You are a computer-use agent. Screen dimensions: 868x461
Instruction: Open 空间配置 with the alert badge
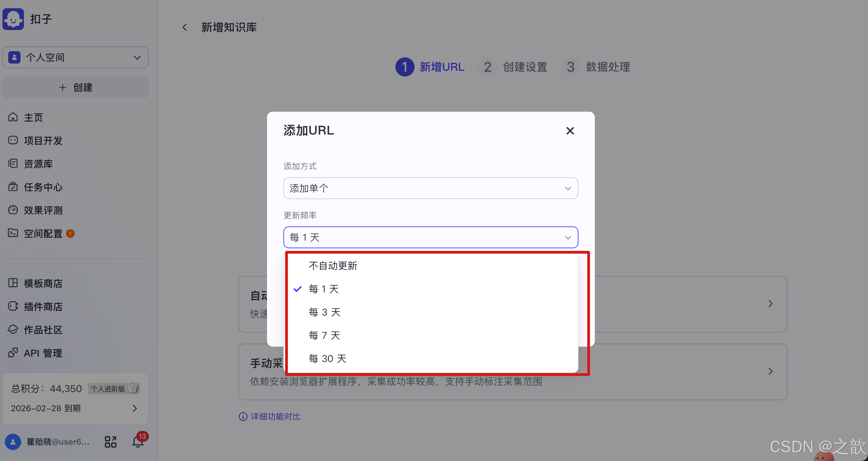point(43,234)
